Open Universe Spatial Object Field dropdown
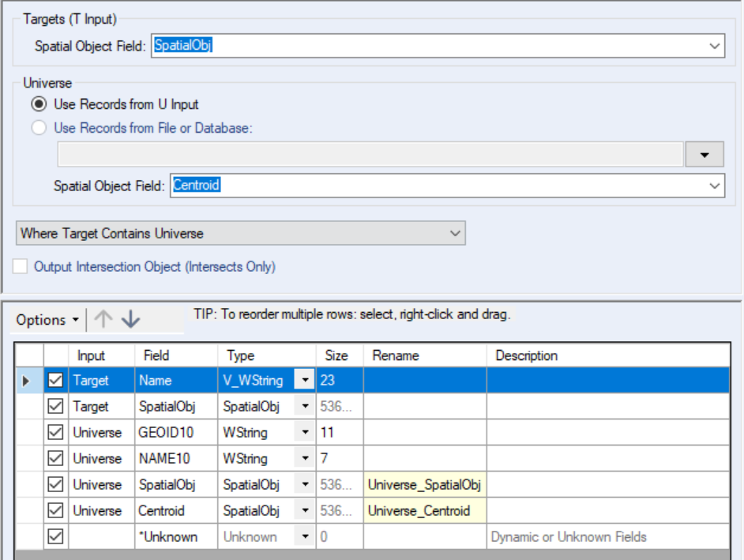The image size is (744, 560). click(714, 186)
